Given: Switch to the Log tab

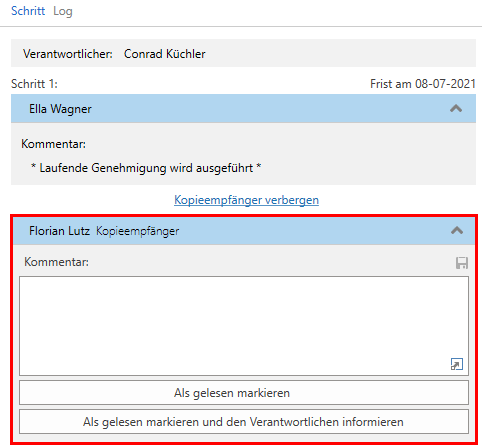Looking at the screenshot, I should point(63,11).
